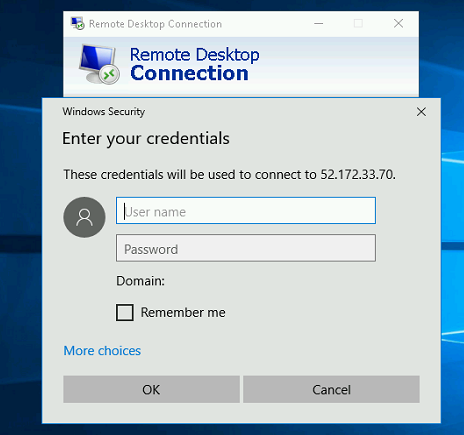Minimize the Remote Desktop Connection window
The height and width of the screenshot is (435, 464).
tap(319, 24)
